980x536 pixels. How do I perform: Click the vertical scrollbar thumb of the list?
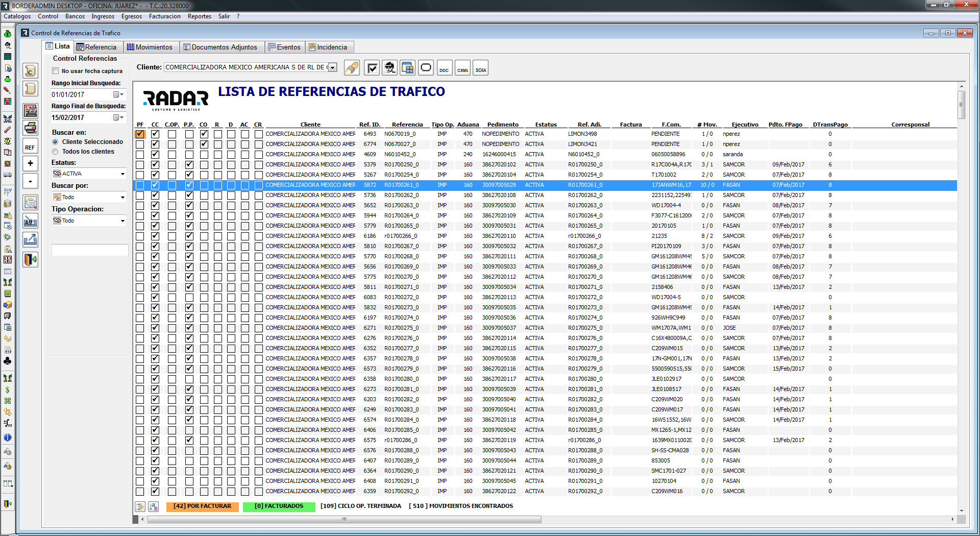tap(962, 104)
